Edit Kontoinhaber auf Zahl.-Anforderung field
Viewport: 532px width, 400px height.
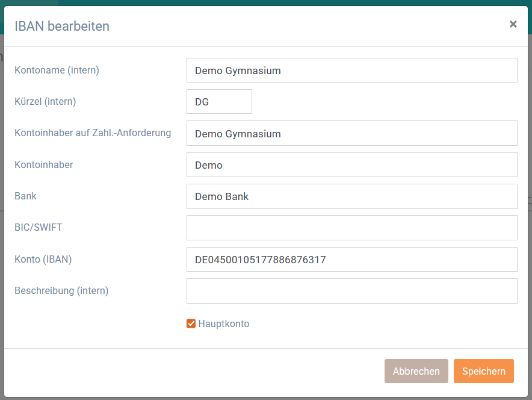pos(352,134)
